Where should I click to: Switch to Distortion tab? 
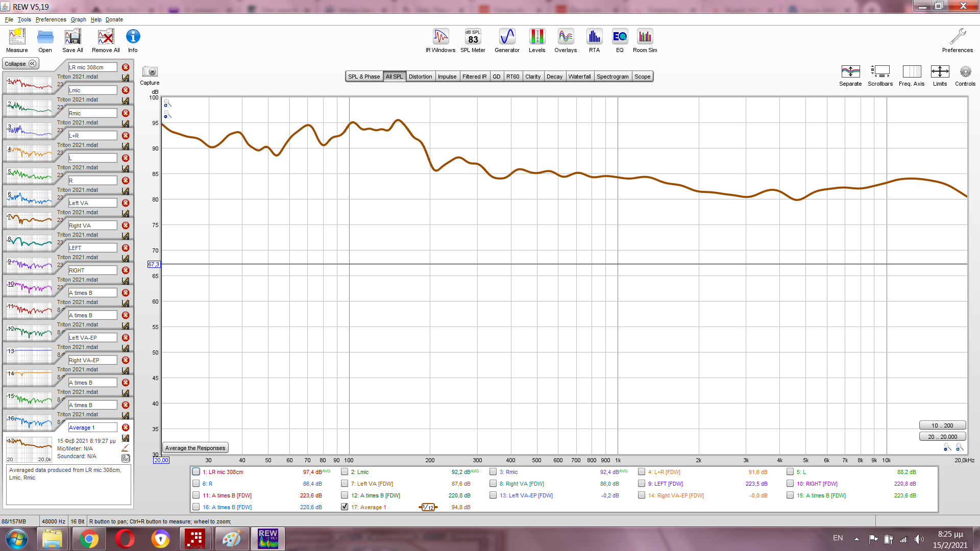420,77
